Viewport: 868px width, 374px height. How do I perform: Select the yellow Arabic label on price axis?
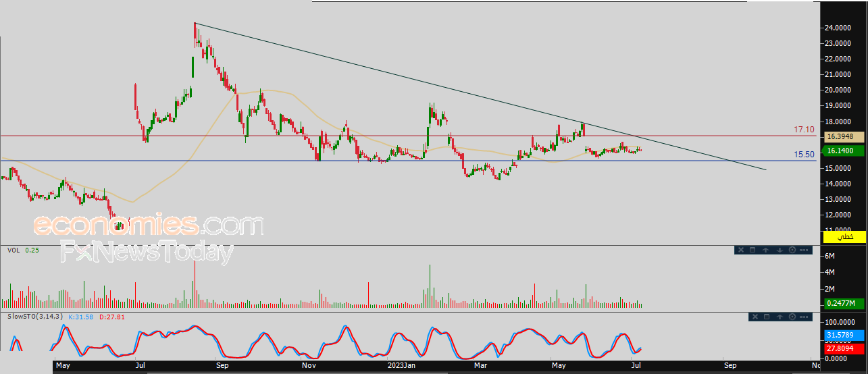(x=844, y=237)
